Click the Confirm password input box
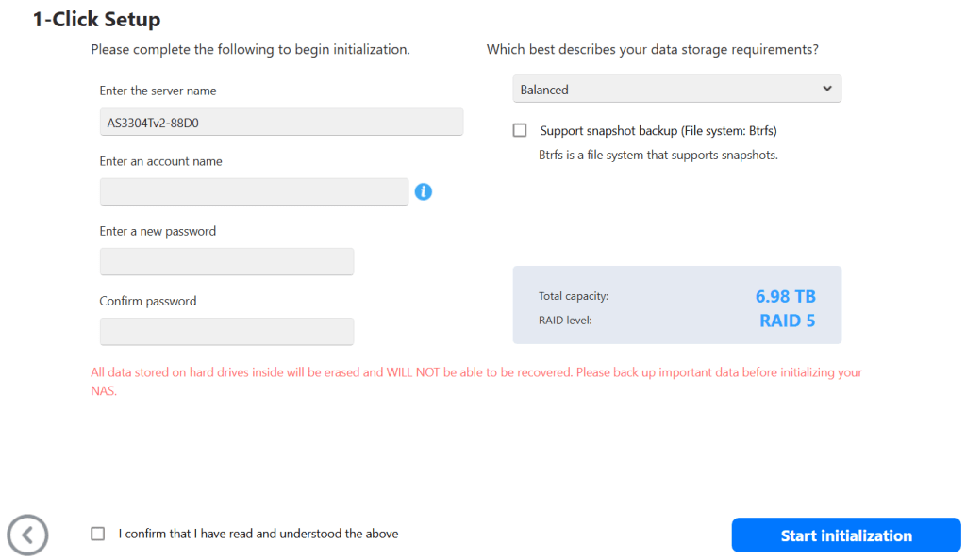Screen dimensions: 966x560 [x=226, y=331]
